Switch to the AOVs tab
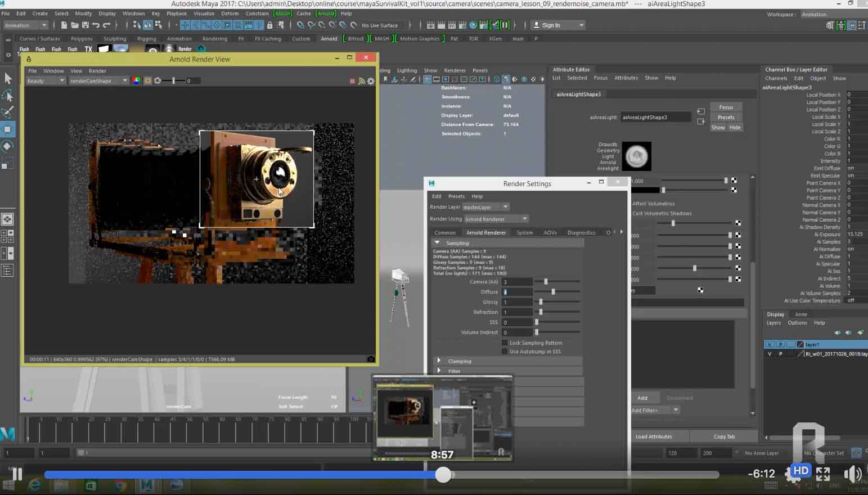Image resolution: width=868 pixels, height=495 pixels. click(x=550, y=232)
